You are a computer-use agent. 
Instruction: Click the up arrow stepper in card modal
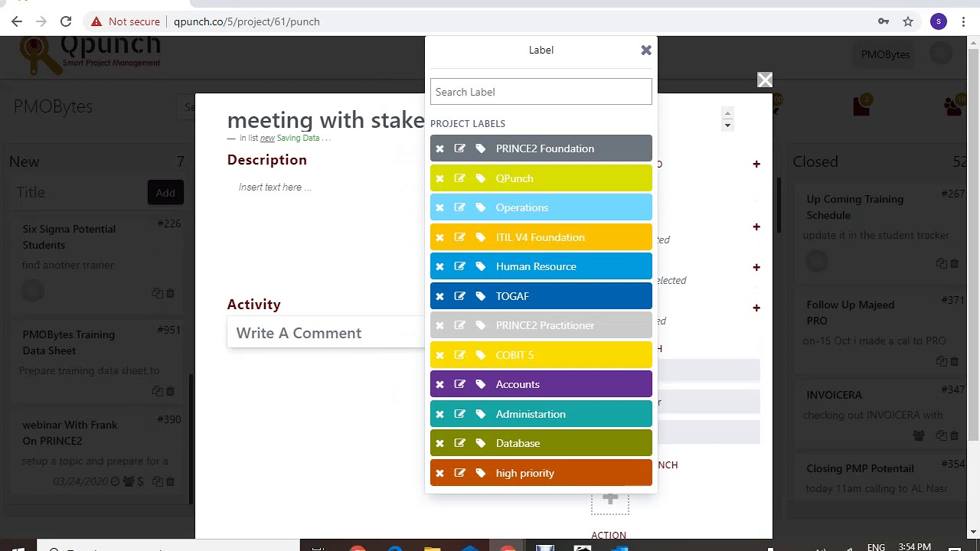(727, 112)
